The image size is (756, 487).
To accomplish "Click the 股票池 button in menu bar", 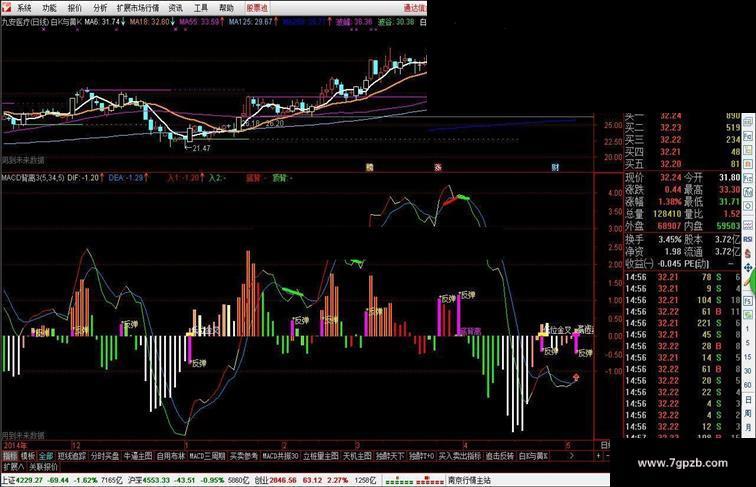I will click(x=257, y=8).
